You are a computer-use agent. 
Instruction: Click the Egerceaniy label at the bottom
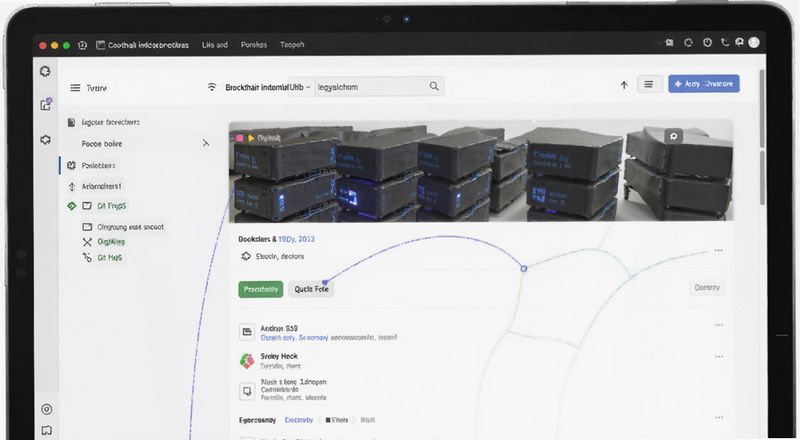point(258,420)
